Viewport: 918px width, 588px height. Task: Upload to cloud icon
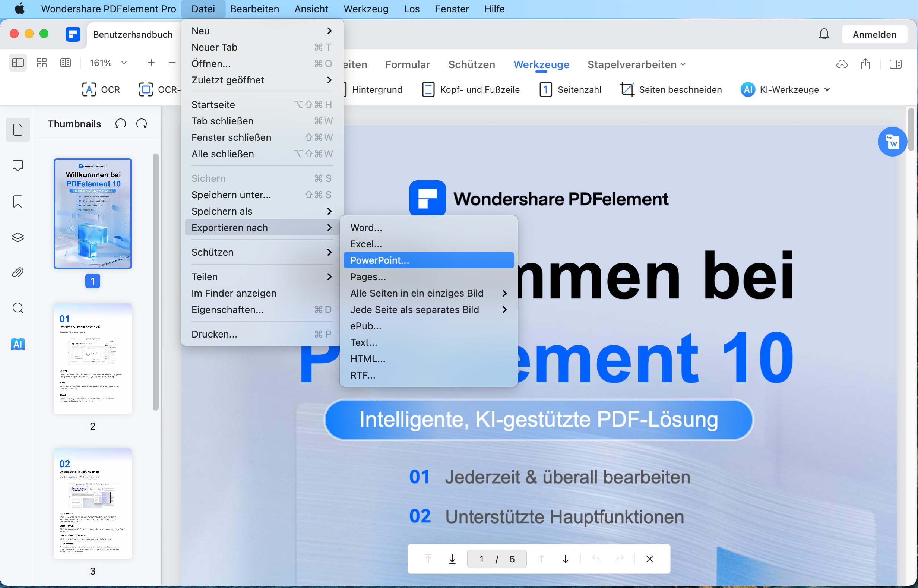coord(842,64)
